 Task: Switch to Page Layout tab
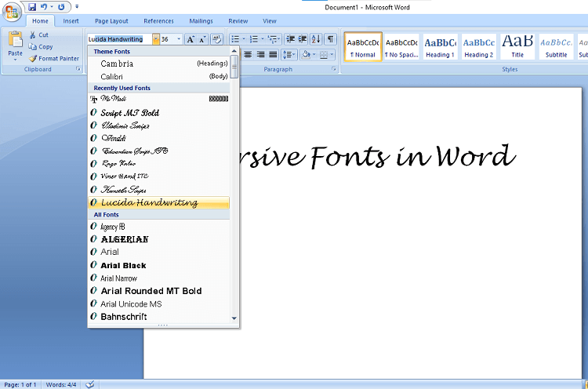pyautogui.click(x=111, y=21)
